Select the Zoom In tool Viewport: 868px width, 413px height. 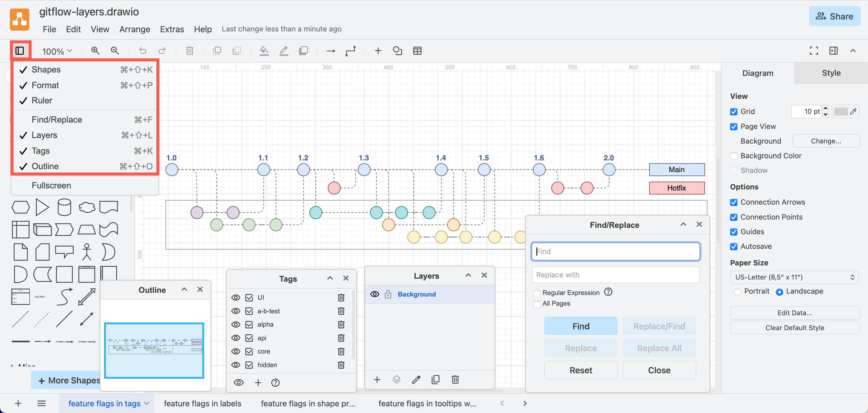(x=95, y=51)
